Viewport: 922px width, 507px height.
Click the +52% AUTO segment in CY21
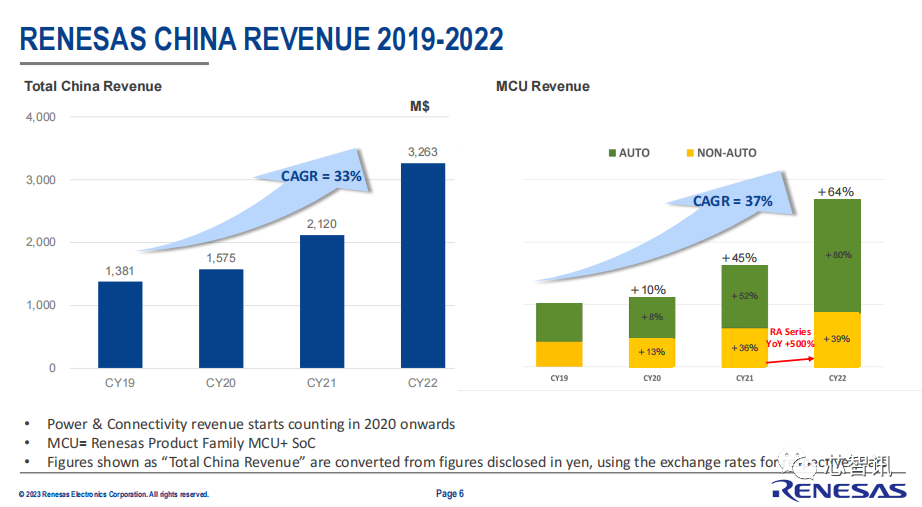(744, 296)
